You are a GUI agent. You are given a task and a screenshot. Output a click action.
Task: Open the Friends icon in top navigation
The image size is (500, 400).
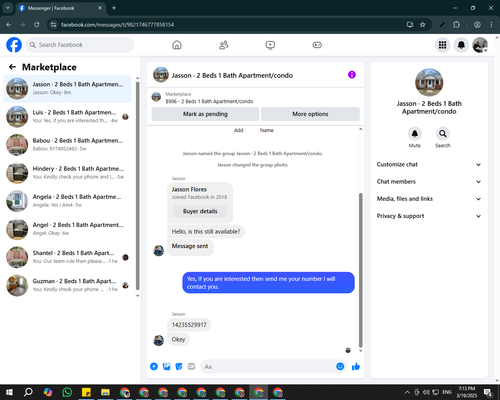(223, 45)
